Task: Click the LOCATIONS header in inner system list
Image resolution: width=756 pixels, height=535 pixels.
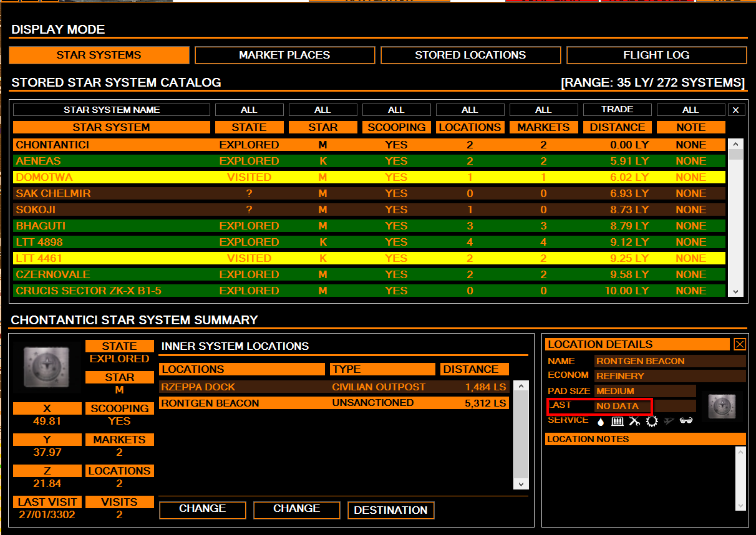Action: pos(242,369)
